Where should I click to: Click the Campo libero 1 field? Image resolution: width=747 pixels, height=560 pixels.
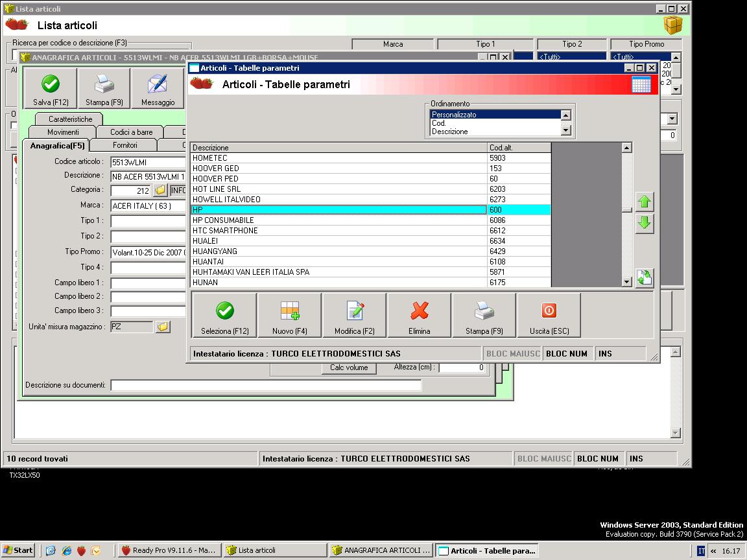click(x=148, y=283)
